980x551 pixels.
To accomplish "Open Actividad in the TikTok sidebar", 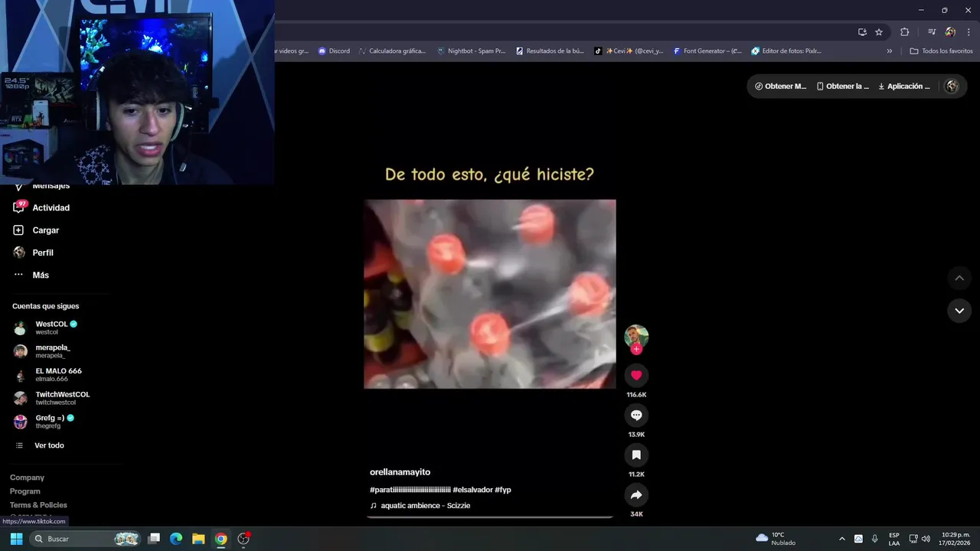I will coord(51,207).
